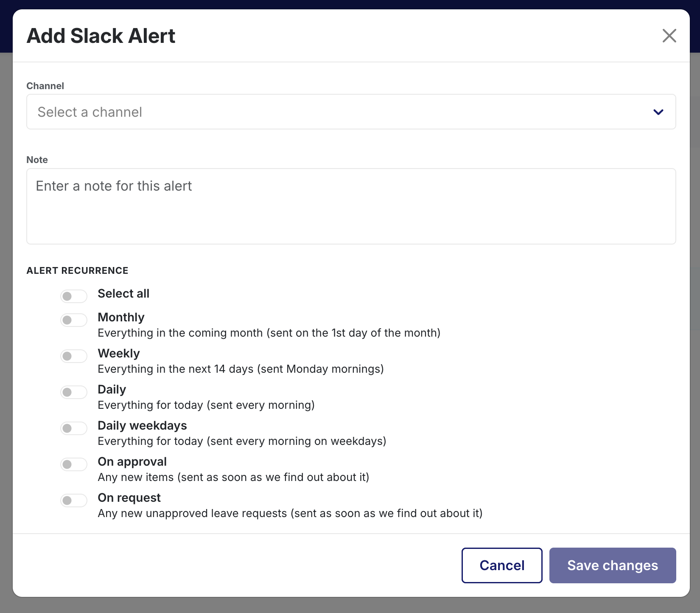This screenshot has height=613, width=700.
Task: Open the Select a channel dropdown
Action: point(351,112)
